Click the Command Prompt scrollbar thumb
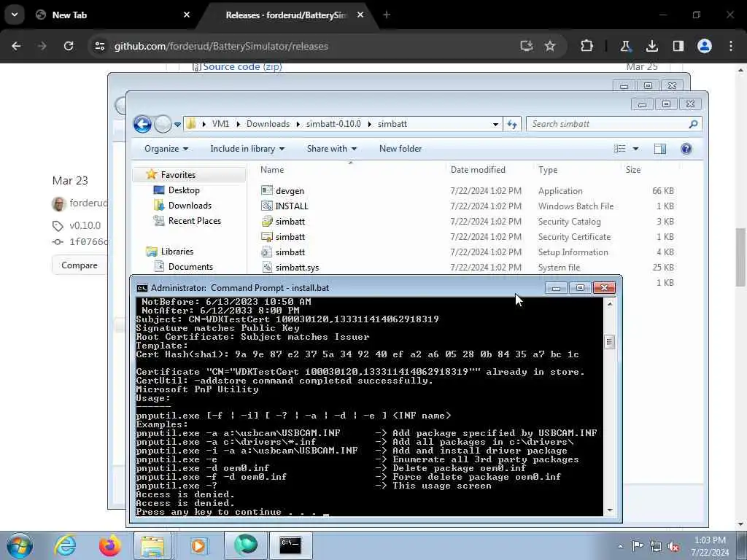This screenshot has height=560, width=747. [609, 342]
